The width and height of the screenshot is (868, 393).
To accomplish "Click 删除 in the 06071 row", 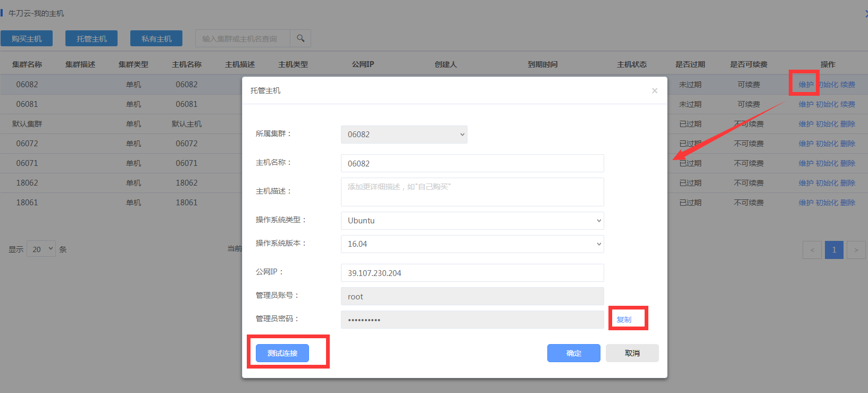I will pyautogui.click(x=848, y=163).
